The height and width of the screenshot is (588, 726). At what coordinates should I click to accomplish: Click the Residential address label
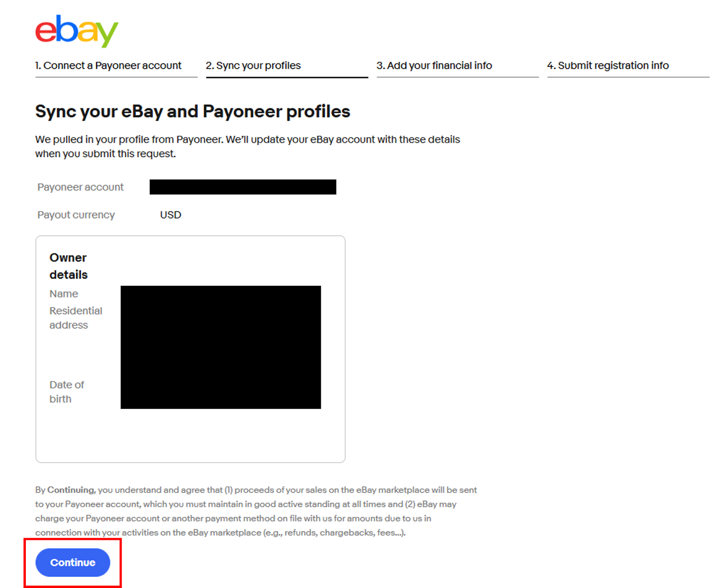coord(76,318)
